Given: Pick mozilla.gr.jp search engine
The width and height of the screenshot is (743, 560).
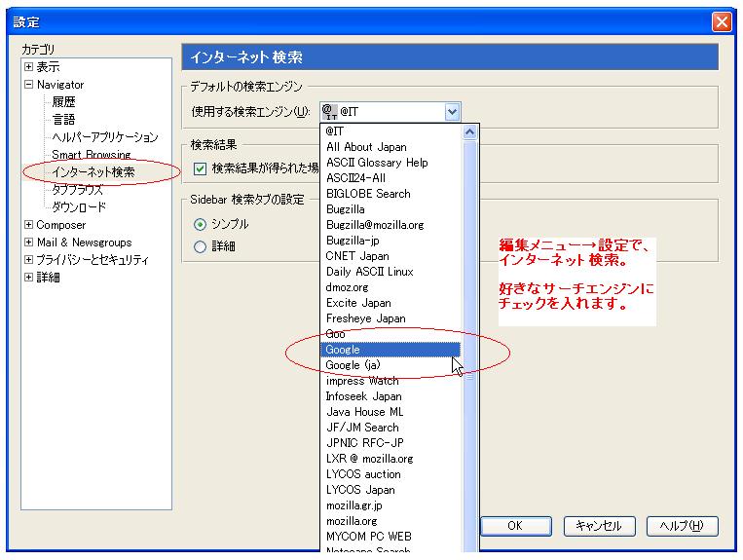Looking at the screenshot, I should pos(390,505).
